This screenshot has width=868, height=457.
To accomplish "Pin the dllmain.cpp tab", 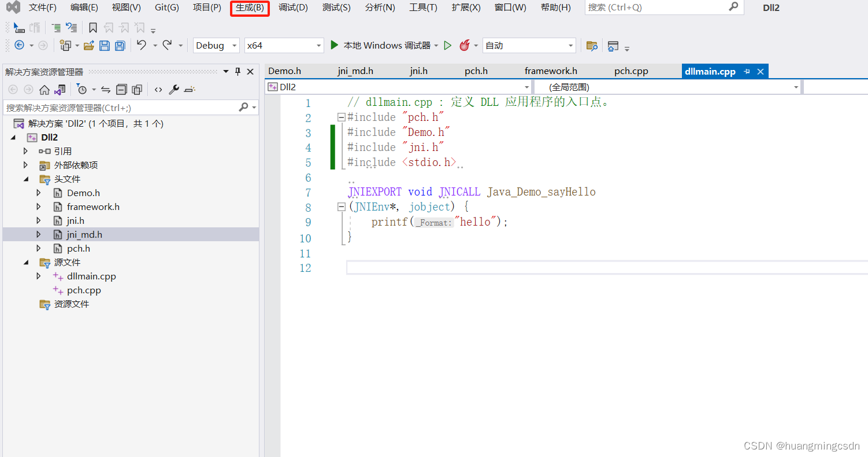I will (747, 72).
